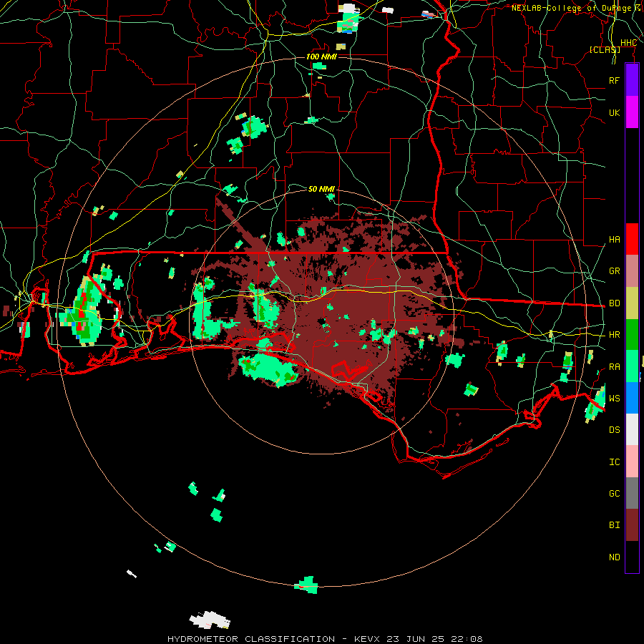
Task: Click the 50 NMI range ring label
Action: (x=321, y=189)
